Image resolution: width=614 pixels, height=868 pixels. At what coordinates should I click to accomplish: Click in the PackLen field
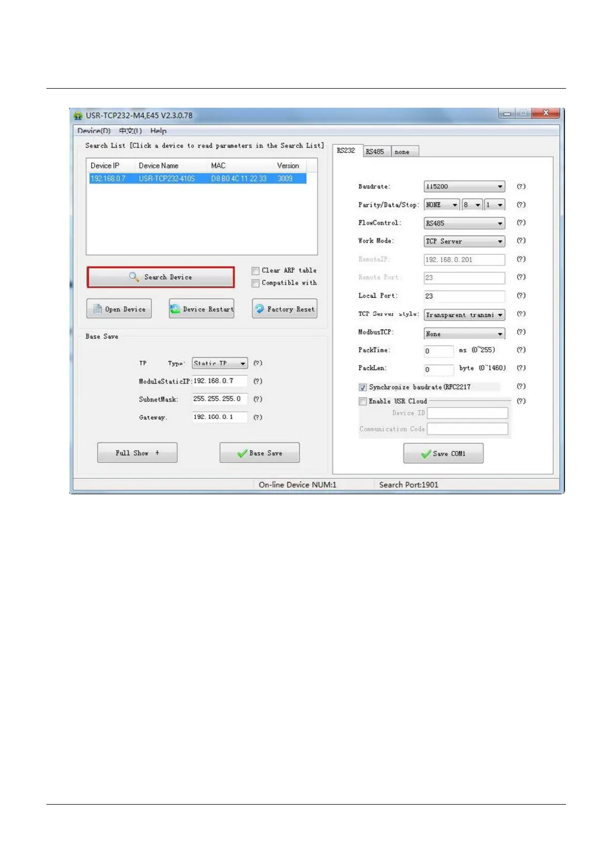click(439, 370)
